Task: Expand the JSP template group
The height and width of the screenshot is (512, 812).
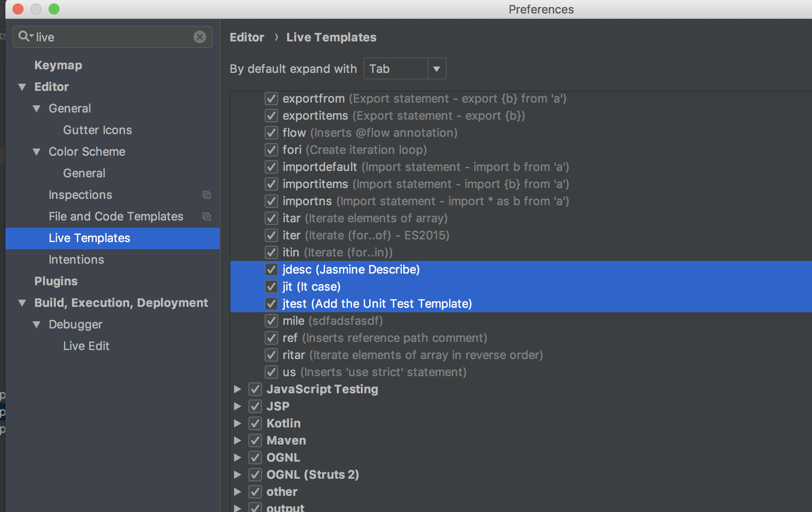Action: (x=238, y=406)
